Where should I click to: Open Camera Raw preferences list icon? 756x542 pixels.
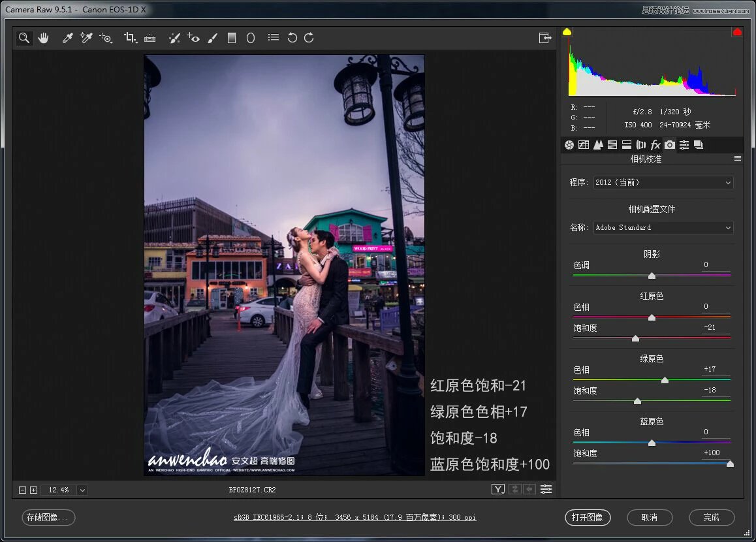[274, 37]
